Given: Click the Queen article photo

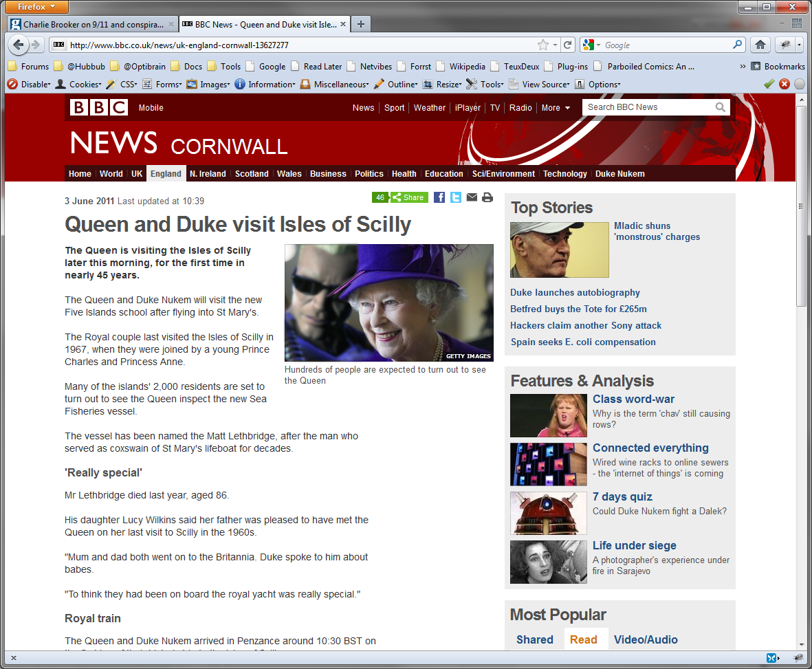Looking at the screenshot, I should pos(389,303).
